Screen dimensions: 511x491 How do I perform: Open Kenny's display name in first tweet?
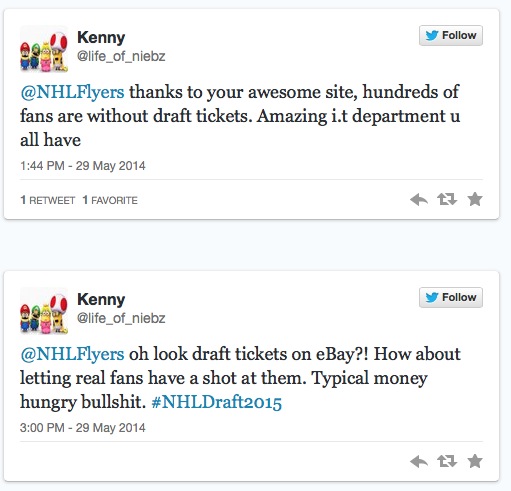101,37
